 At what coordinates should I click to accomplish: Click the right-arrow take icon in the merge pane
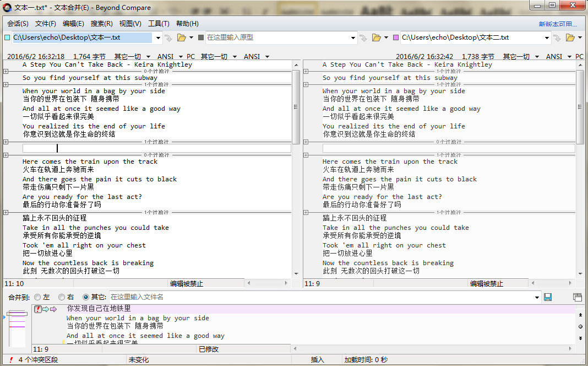tap(45, 309)
